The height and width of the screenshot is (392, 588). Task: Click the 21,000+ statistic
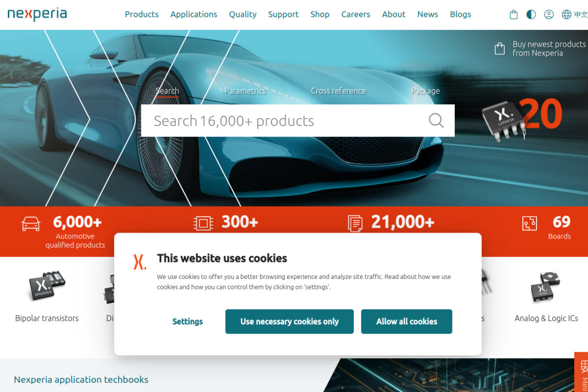click(x=403, y=222)
